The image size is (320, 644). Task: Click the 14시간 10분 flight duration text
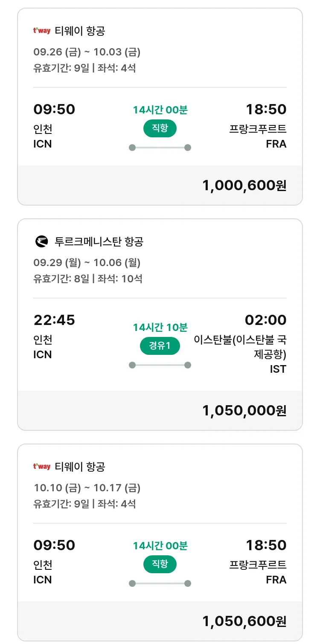[x=160, y=328]
